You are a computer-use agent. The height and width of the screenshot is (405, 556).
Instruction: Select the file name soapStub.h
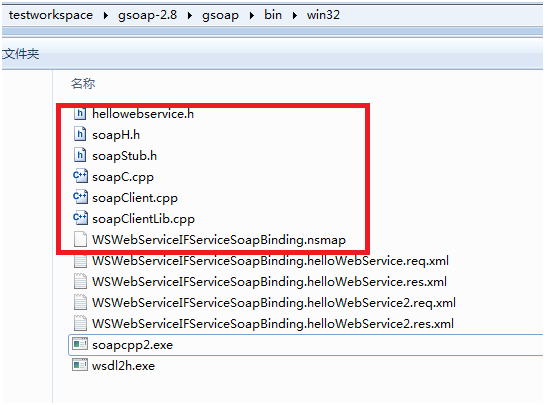tap(124, 156)
